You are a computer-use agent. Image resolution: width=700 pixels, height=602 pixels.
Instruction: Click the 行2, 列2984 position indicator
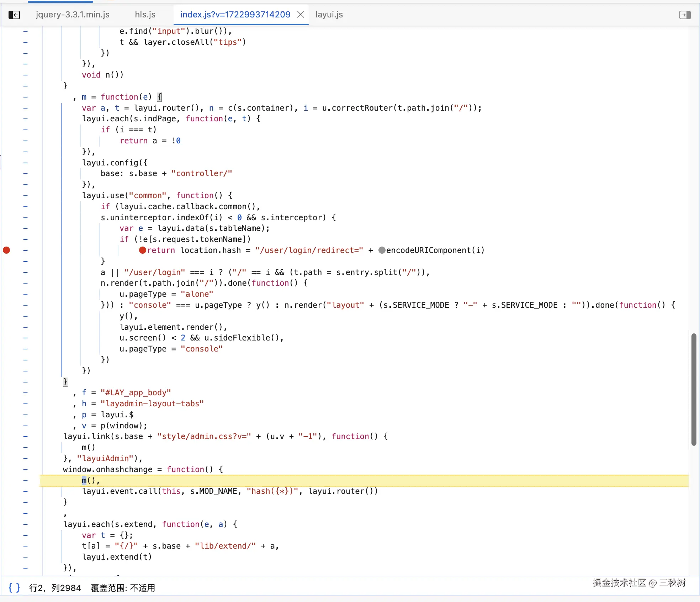55,588
